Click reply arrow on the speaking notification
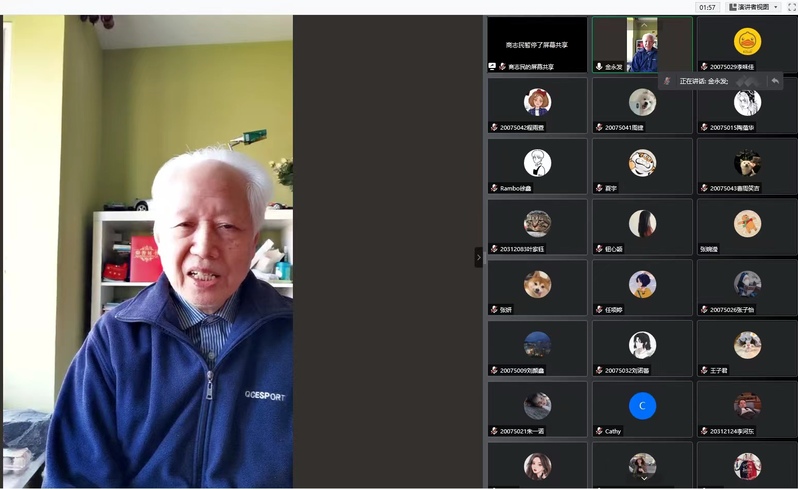The width and height of the screenshot is (798, 489). 775,81
